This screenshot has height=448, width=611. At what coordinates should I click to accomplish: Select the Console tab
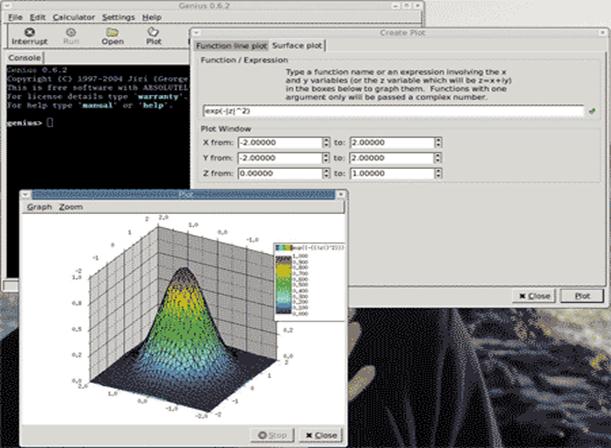(25, 58)
